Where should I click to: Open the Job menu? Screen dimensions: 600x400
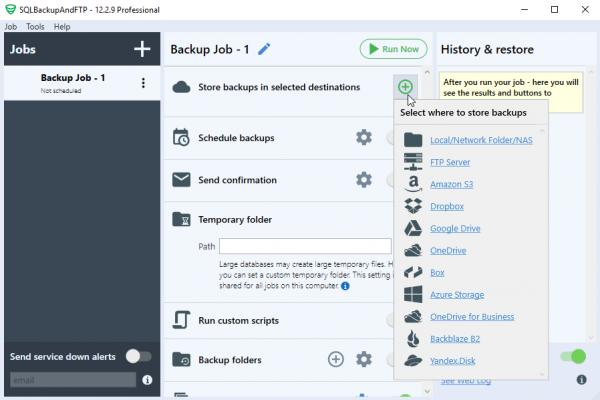click(11, 26)
